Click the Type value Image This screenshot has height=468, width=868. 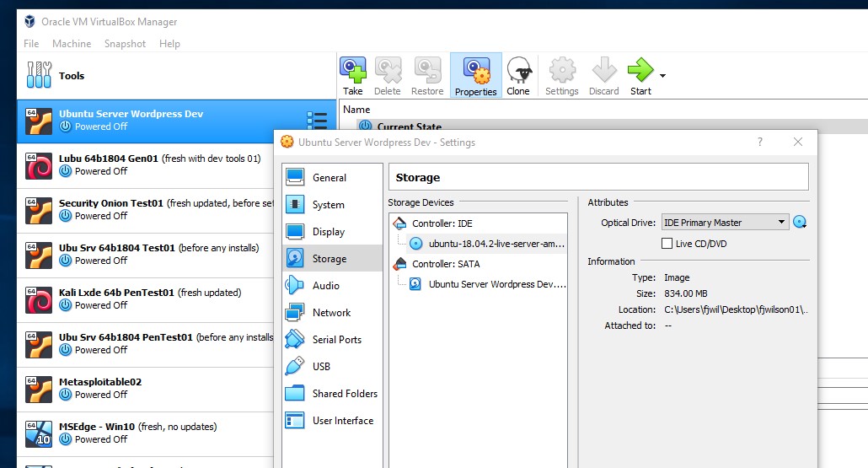tap(677, 277)
